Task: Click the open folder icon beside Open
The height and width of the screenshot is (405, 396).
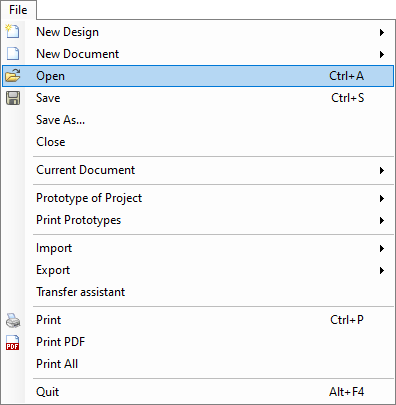Action: tap(13, 76)
